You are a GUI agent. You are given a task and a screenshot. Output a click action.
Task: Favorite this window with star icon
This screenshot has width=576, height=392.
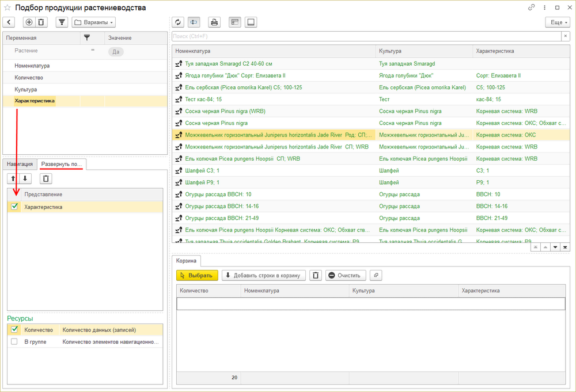pyautogui.click(x=7, y=7)
